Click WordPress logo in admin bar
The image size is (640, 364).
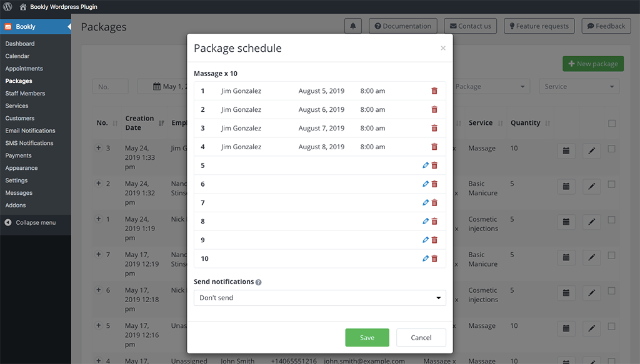(x=7, y=7)
